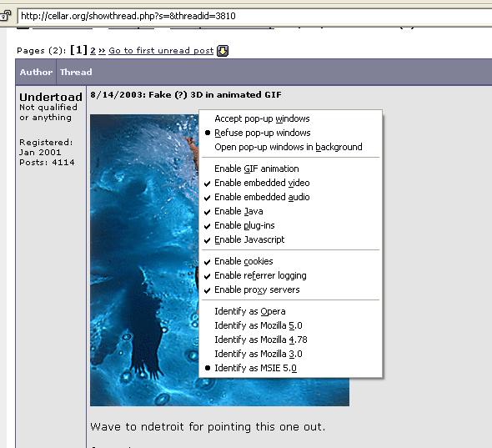
Task: Click the URL address field
Action: (x=254, y=16)
